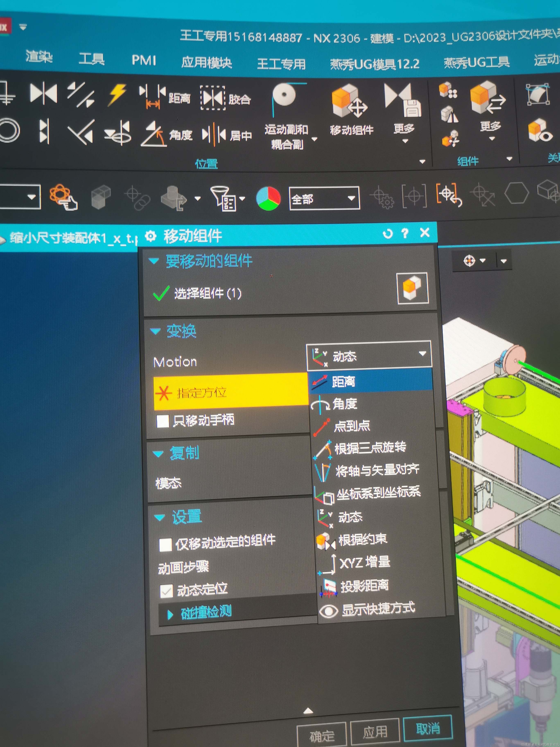The height and width of the screenshot is (747, 560).
Task: Select 距离 in the Motion list
Action: pos(371,382)
